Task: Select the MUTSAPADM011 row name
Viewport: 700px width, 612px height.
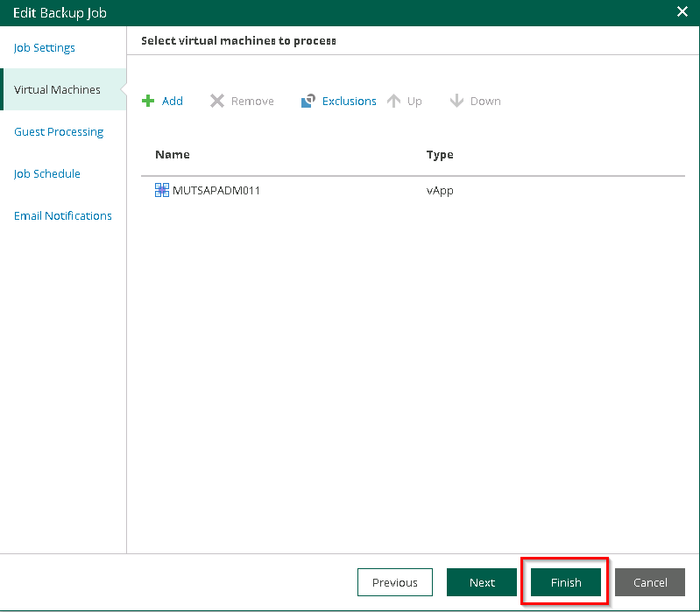Action: tap(216, 190)
